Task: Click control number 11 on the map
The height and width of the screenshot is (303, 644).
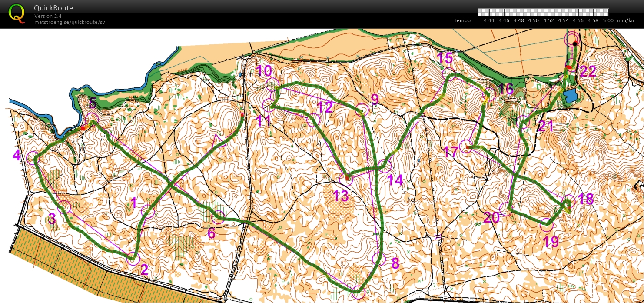Action: tap(264, 121)
